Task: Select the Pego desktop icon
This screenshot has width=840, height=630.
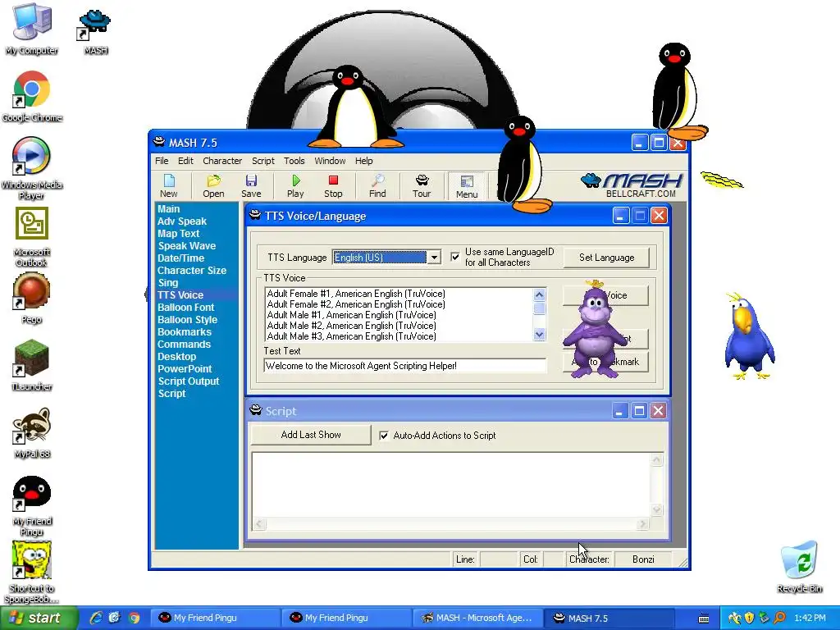Action: point(32,298)
